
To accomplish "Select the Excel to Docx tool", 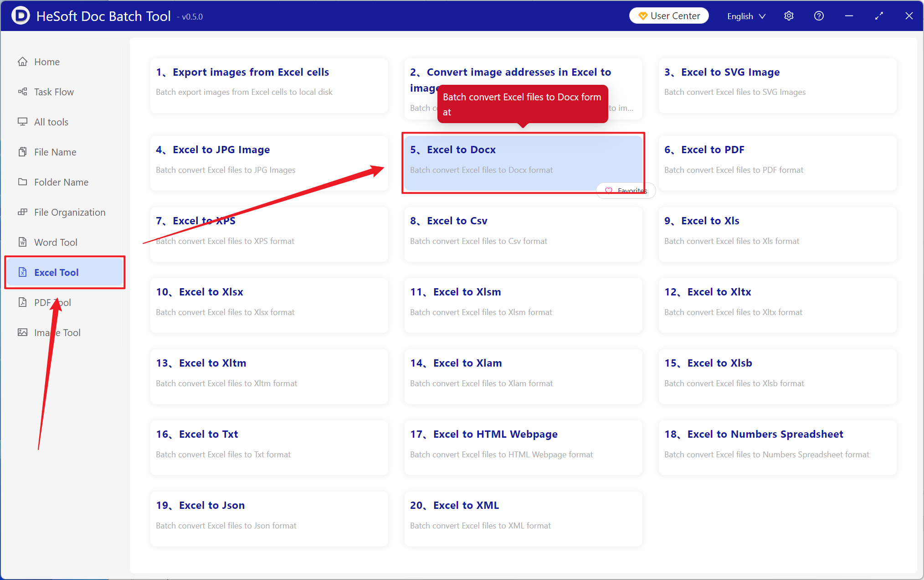I will tap(523, 163).
